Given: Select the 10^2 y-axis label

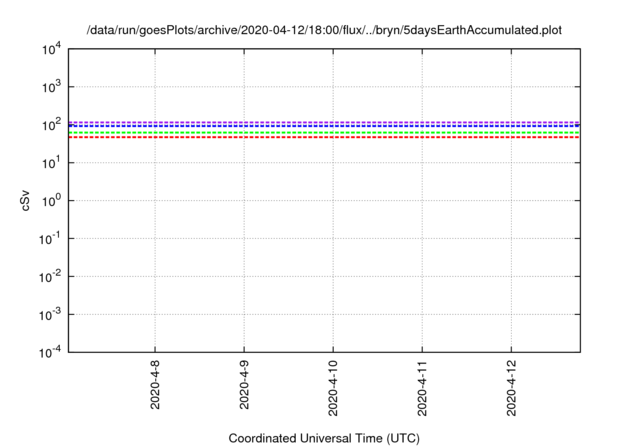Looking at the screenshot, I should 51,125.
